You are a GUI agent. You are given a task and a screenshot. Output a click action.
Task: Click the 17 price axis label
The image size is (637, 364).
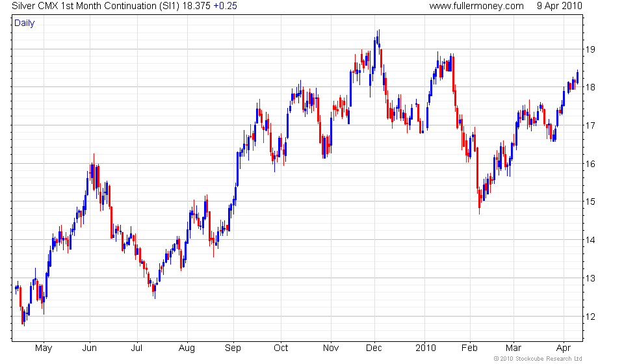click(x=590, y=125)
